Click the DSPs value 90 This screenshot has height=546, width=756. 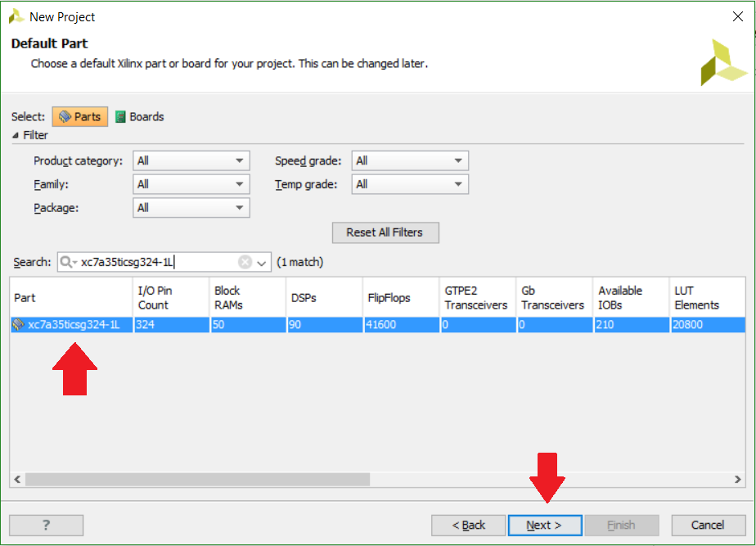pyautogui.click(x=295, y=325)
